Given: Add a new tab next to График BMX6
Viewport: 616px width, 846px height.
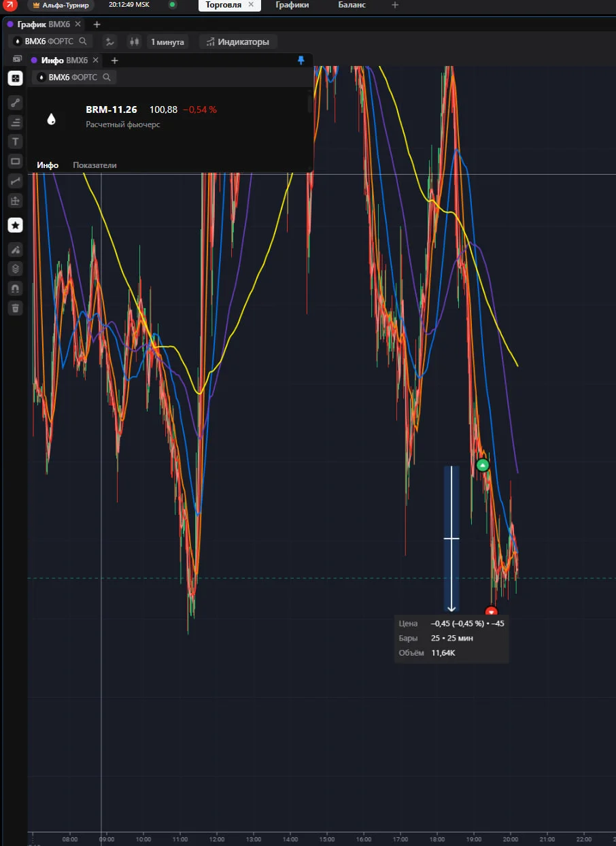Looking at the screenshot, I should [97, 24].
